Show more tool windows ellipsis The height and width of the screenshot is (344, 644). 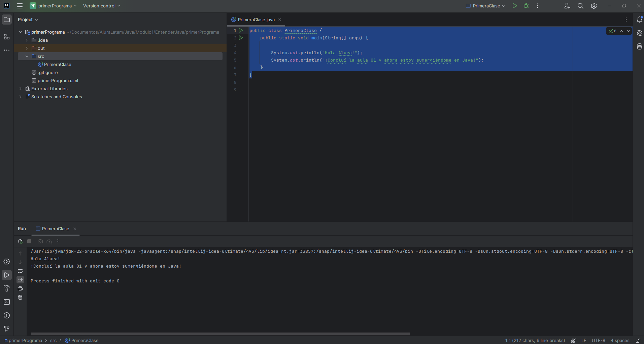click(x=7, y=50)
